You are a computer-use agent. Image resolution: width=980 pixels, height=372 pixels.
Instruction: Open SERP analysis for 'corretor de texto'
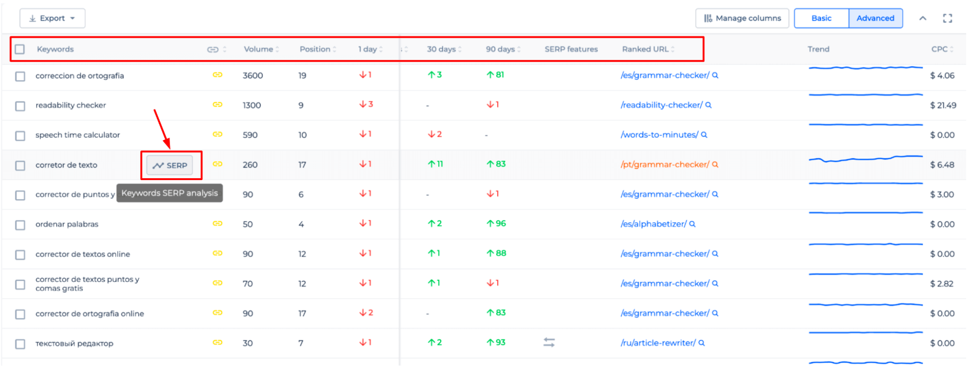[170, 165]
